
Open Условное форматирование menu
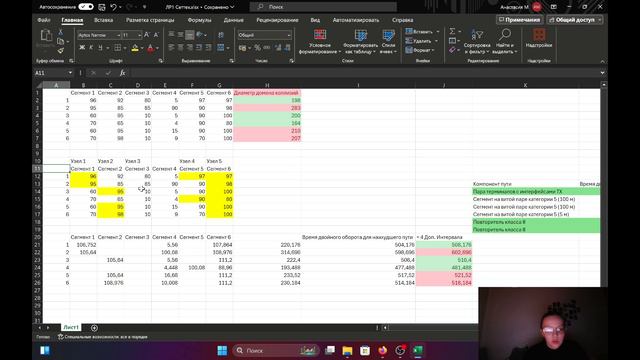pyautogui.click(x=319, y=41)
